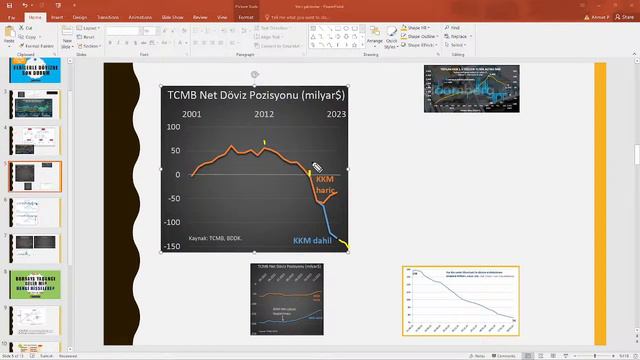
Task: Open Quick Styles gallery
Action: pyautogui.click(x=391, y=38)
